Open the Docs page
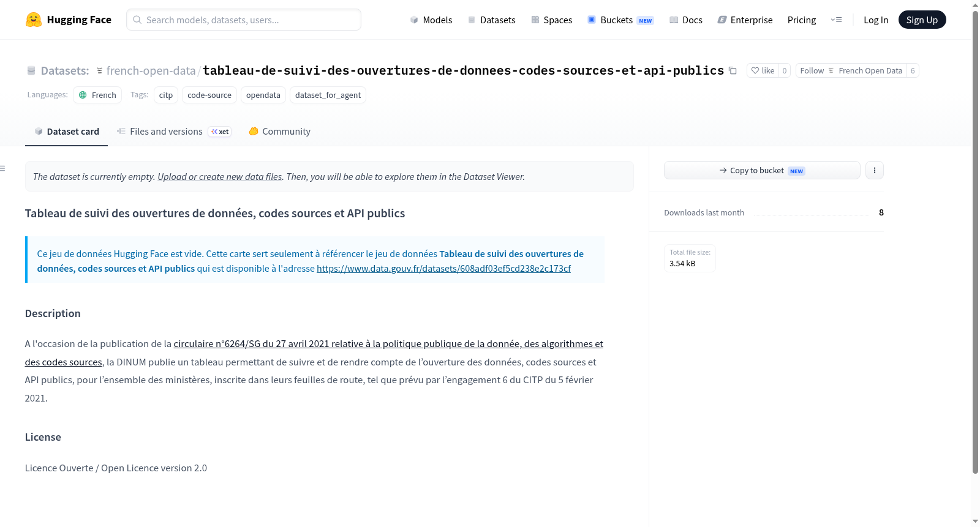Screen dimensions: 980x527 686,20
